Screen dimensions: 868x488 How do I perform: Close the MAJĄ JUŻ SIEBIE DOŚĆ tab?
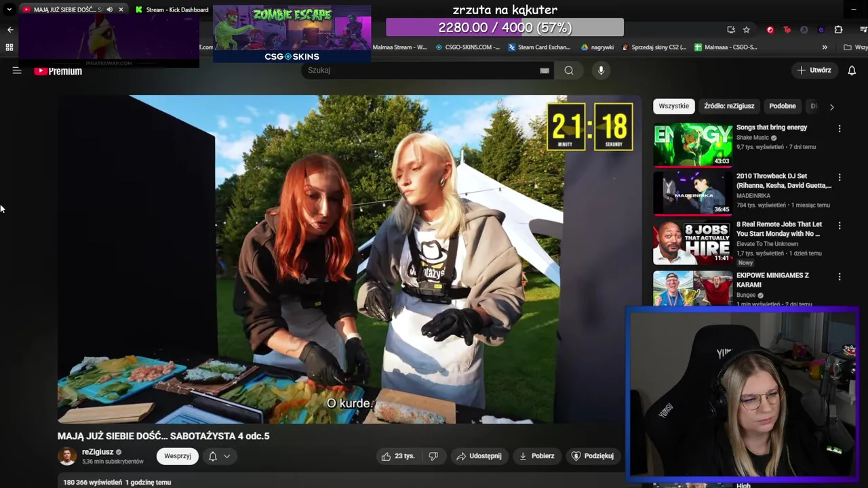pyautogui.click(x=121, y=9)
